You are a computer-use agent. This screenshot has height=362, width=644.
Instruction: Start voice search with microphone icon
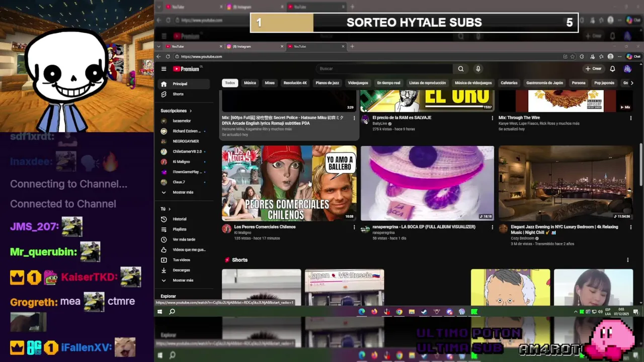pos(478,69)
